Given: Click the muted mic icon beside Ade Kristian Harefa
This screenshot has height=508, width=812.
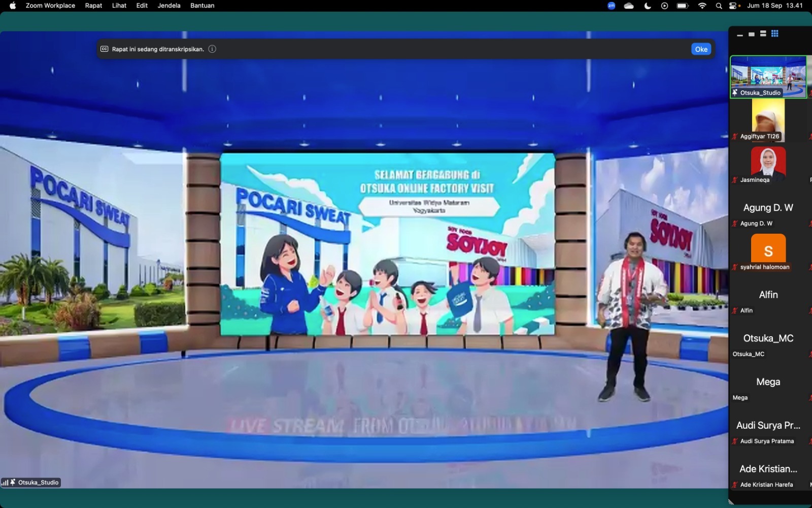Looking at the screenshot, I should pos(735,485).
